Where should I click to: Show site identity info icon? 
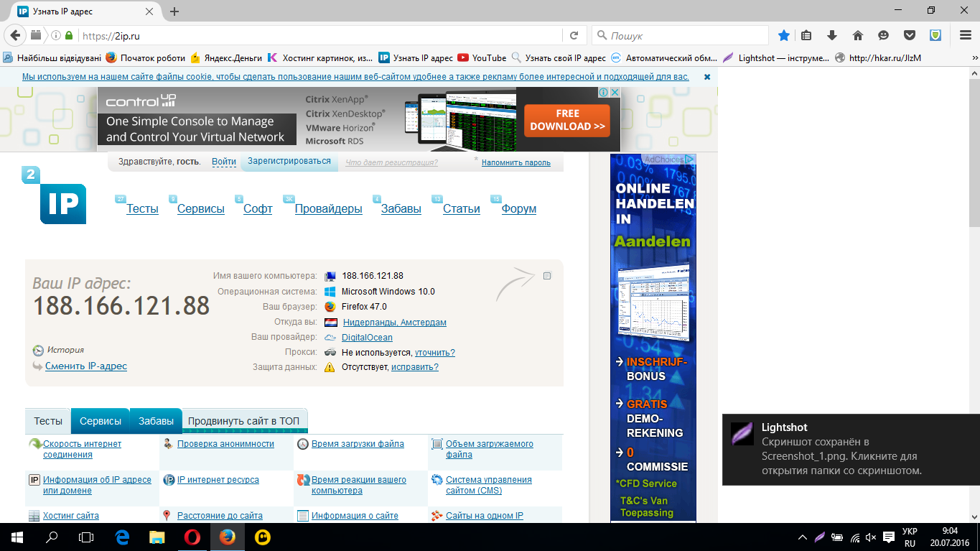pyautogui.click(x=56, y=35)
